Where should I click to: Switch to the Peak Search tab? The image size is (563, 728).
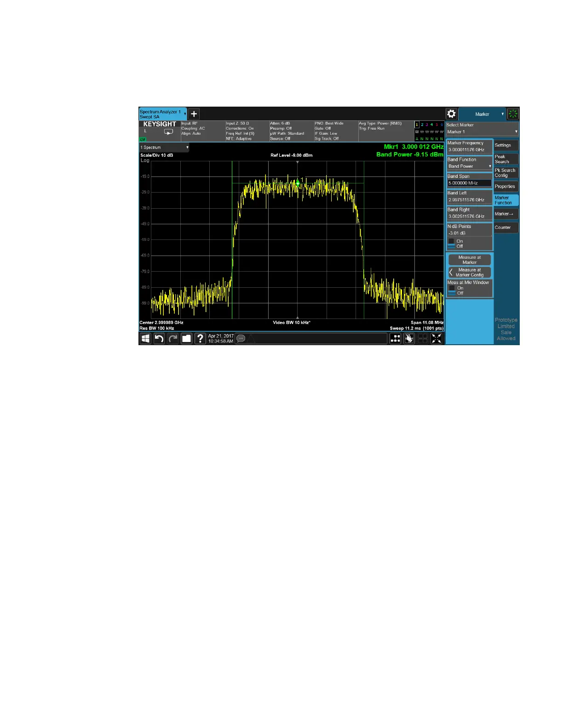point(506,159)
